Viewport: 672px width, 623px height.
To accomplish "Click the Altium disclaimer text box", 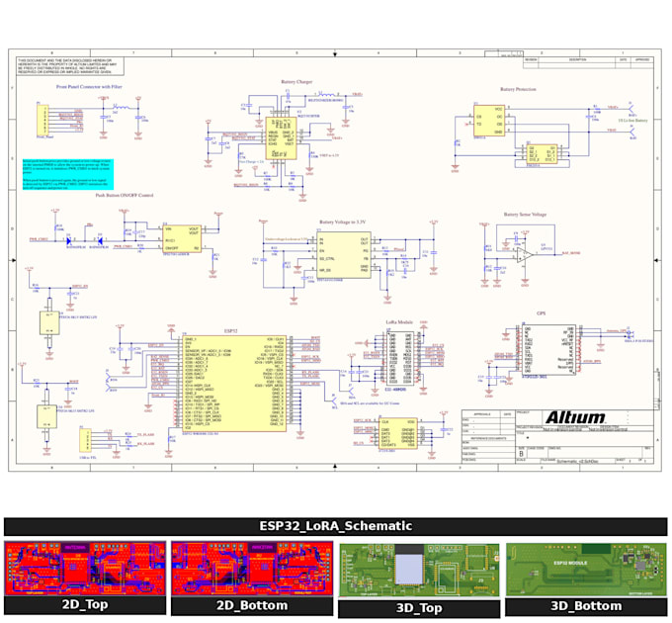I will (x=71, y=66).
